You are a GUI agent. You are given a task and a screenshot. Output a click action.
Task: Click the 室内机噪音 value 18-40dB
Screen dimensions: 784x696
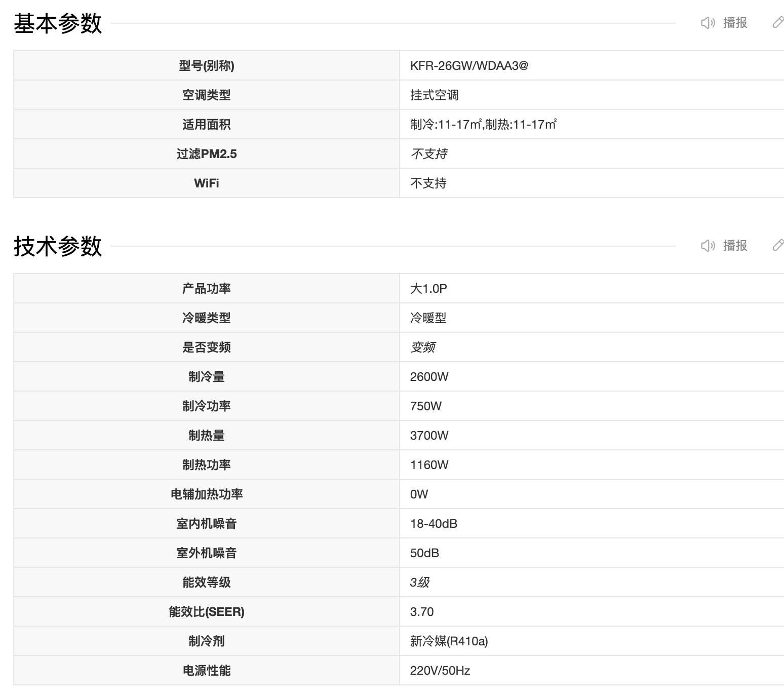click(434, 524)
